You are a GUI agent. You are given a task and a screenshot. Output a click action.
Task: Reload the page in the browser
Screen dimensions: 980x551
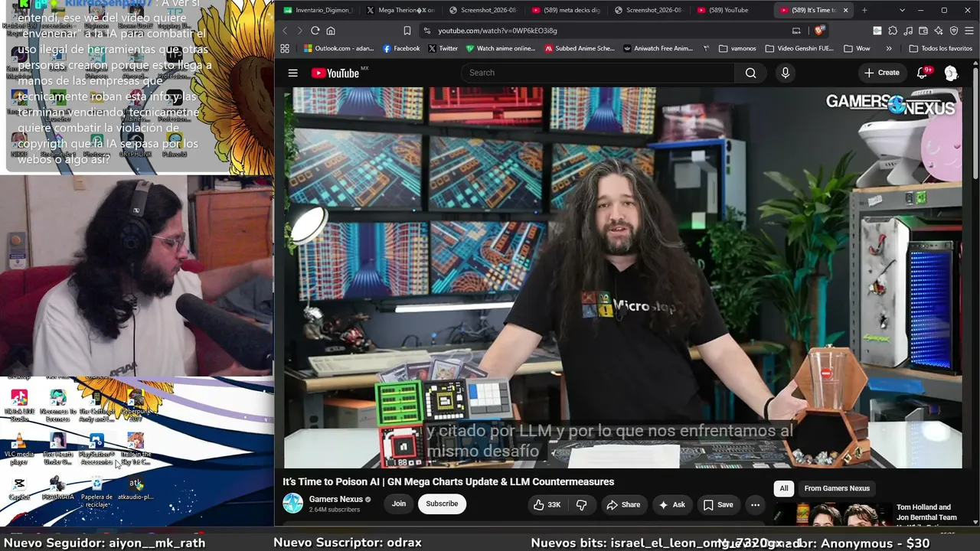pos(315,31)
